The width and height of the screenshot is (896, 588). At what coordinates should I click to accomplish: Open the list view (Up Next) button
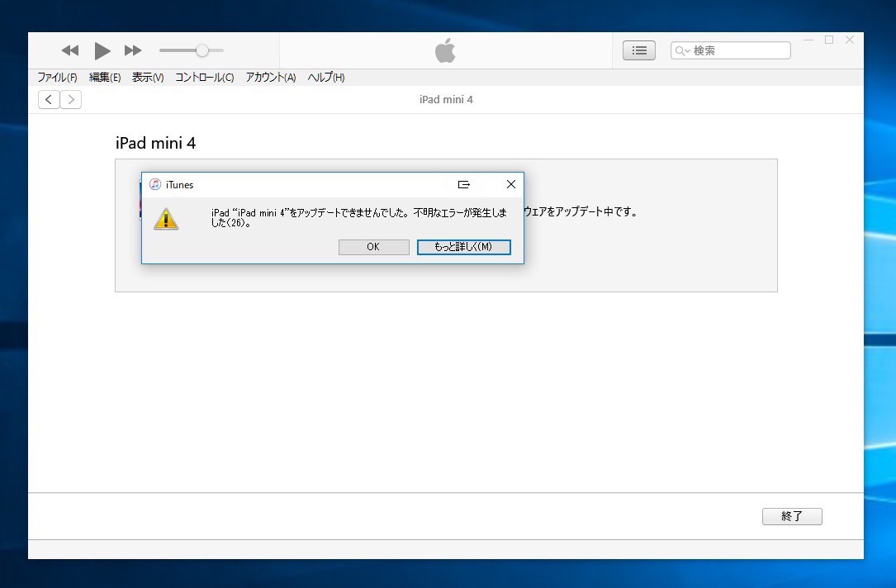(x=639, y=50)
